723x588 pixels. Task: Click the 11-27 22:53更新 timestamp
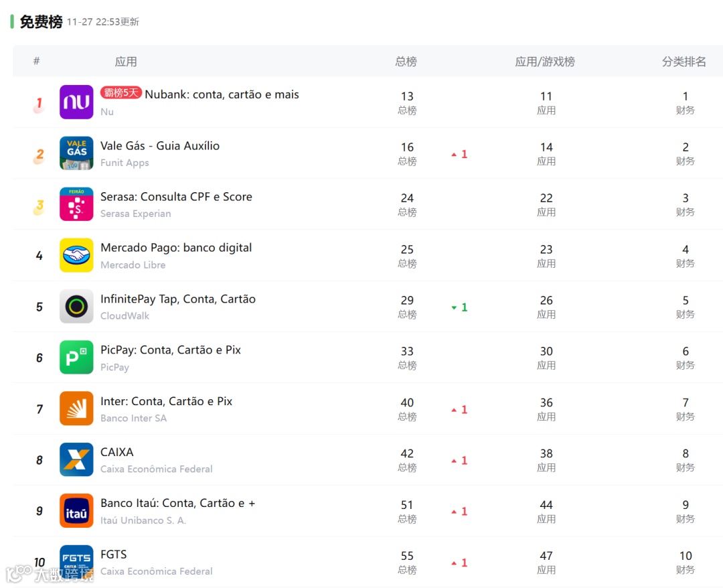pyautogui.click(x=103, y=21)
